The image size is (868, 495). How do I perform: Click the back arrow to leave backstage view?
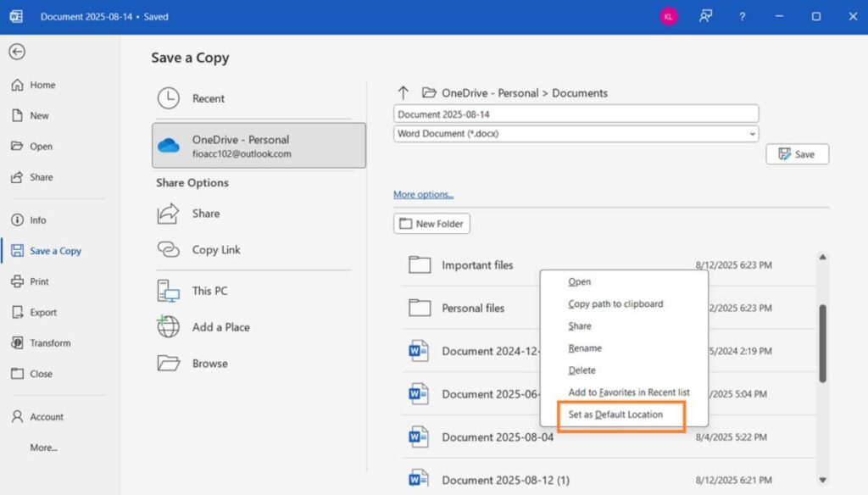click(17, 52)
